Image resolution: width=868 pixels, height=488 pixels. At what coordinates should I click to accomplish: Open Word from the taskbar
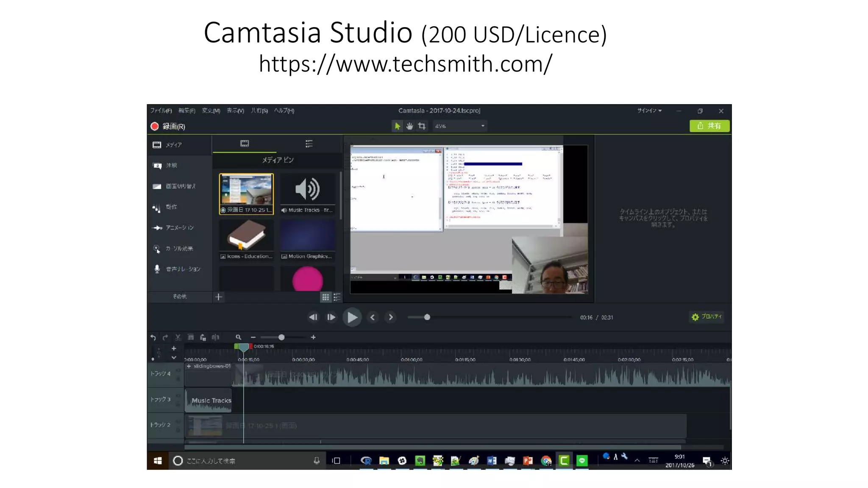(x=492, y=461)
